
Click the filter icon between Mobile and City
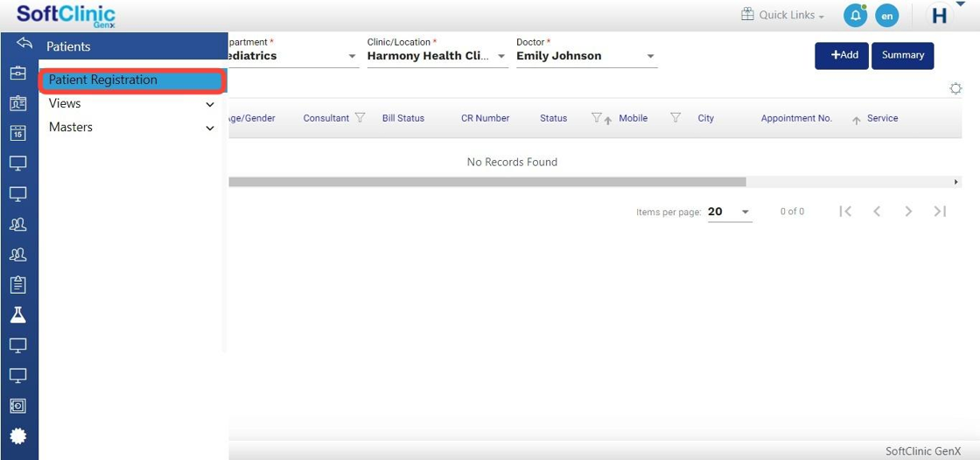point(675,117)
